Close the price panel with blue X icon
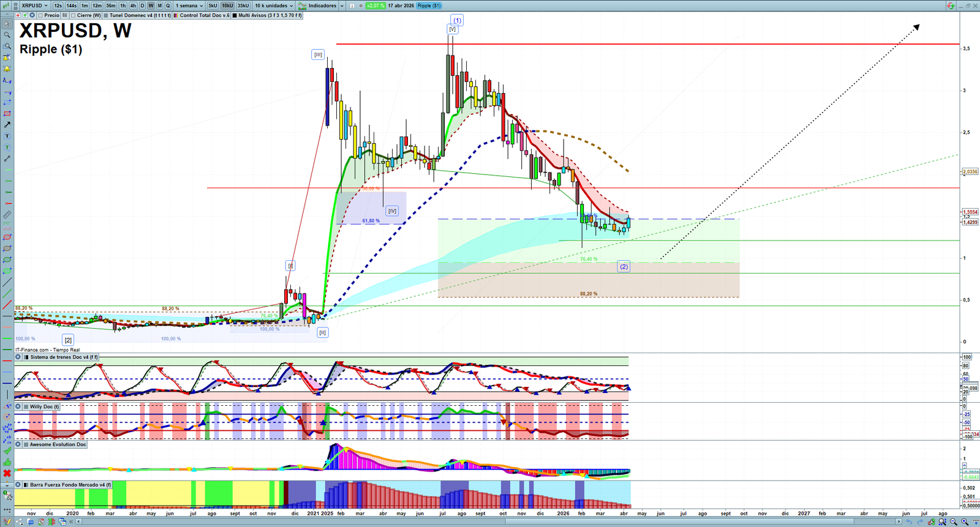The height and width of the screenshot is (527, 980). point(32,15)
